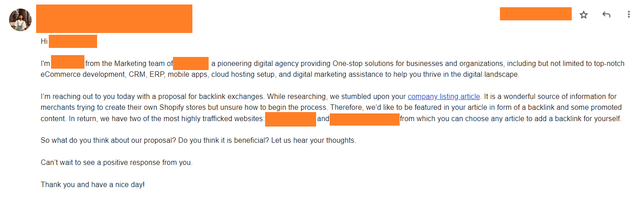
Task: Click the first redacted website before 'and'
Action: click(x=290, y=120)
